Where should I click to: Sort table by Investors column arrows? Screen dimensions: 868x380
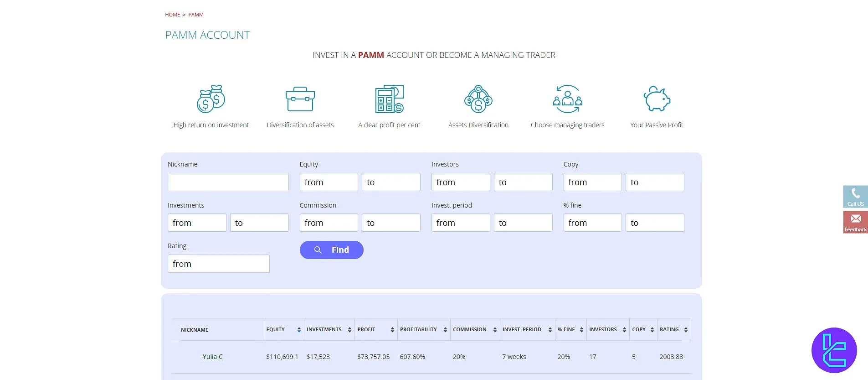pyautogui.click(x=624, y=330)
